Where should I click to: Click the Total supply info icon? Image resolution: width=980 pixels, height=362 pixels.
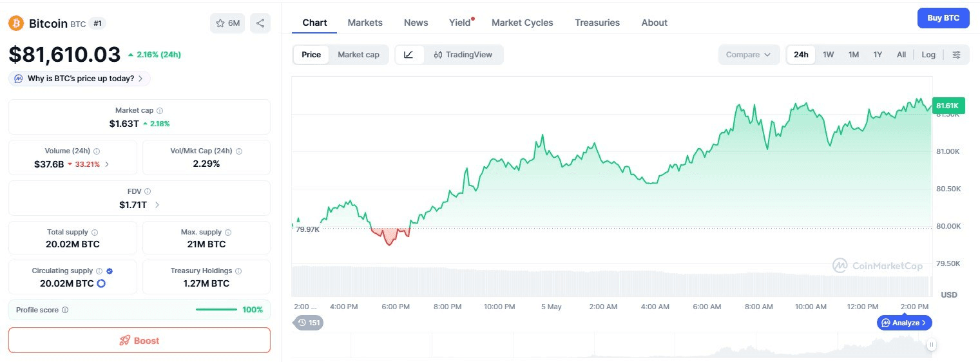[x=95, y=233]
